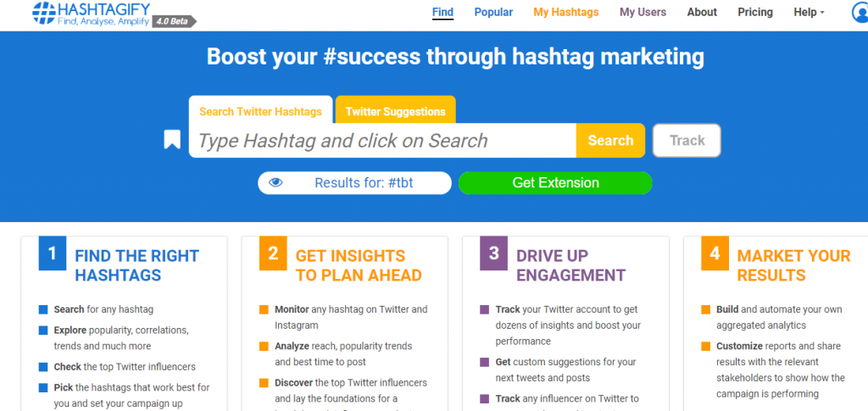The height and width of the screenshot is (411, 868).
Task: Click the Track button
Action: pos(687,141)
